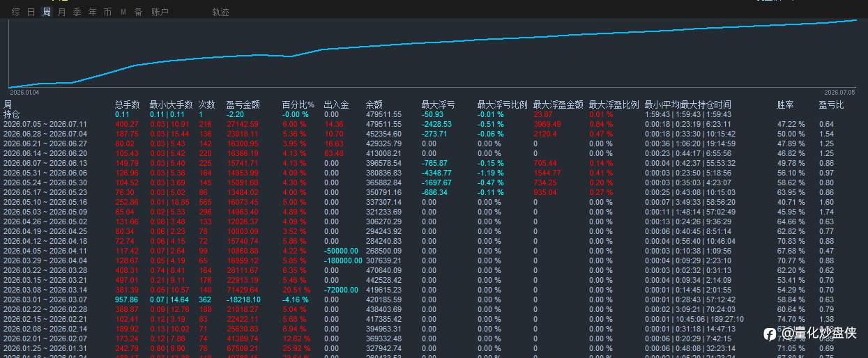Select week row 2026.03.22 ~ 2026.03.28

click(45, 270)
